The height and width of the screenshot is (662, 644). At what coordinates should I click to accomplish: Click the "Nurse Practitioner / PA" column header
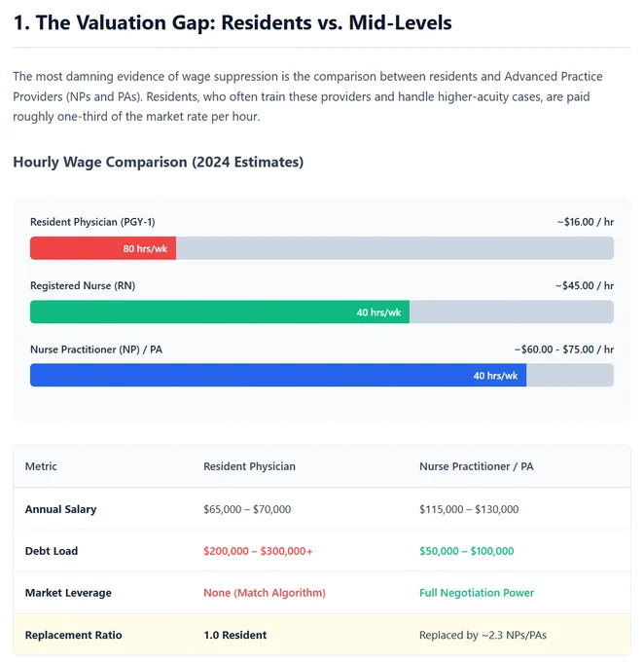477,466
